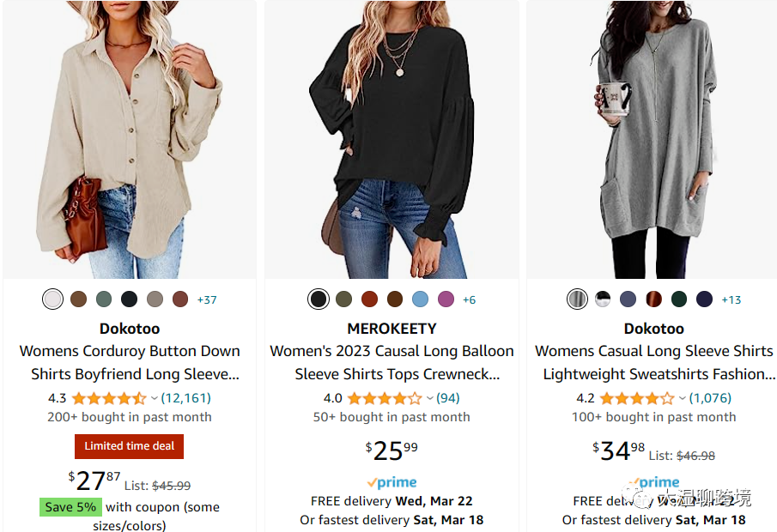
Task: Show the +6 additional color options
Action: tap(469, 300)
